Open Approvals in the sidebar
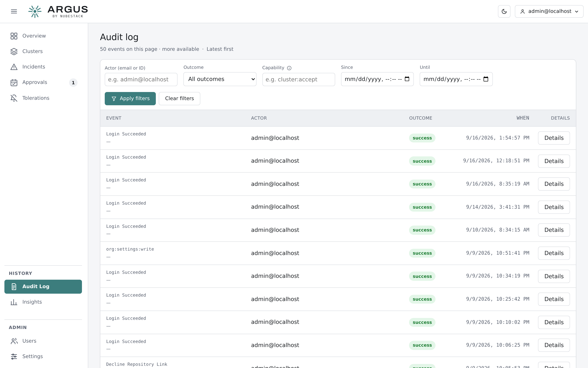This screenshot has width=588, height=368. 43,82
